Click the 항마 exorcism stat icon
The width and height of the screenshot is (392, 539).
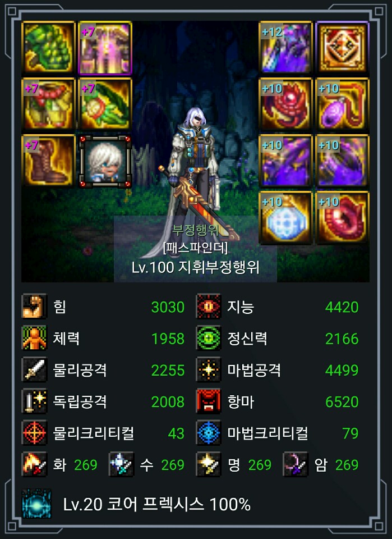(x=209, y=401)
